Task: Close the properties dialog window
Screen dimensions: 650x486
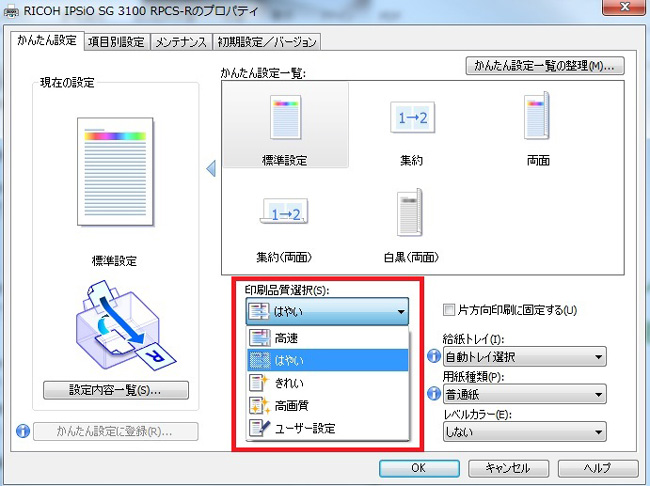Action: (x=624, y=7)
